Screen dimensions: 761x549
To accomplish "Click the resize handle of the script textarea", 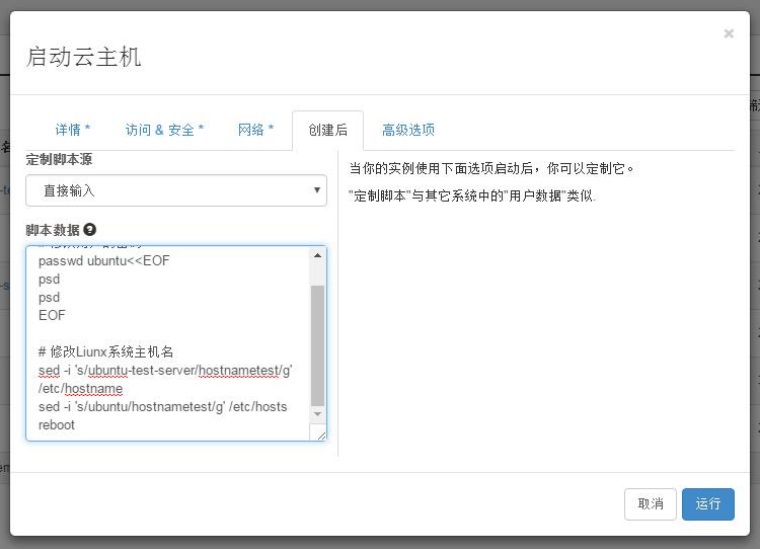I will (320, 435).
